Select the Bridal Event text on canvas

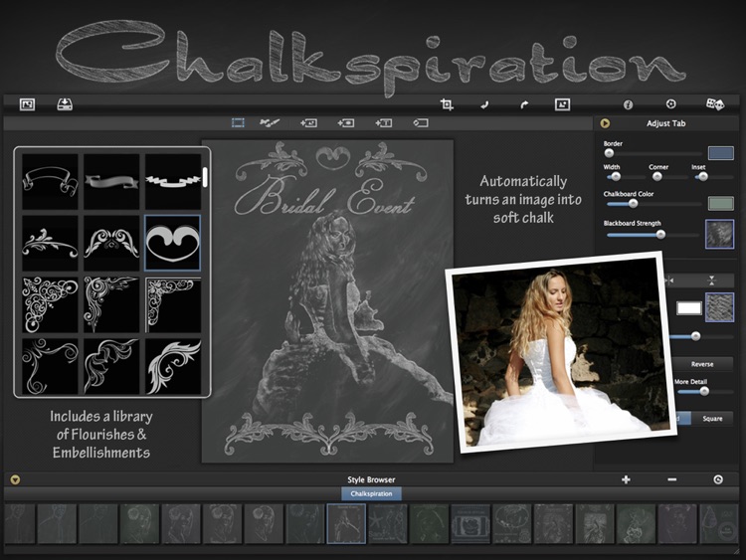(325, 198)
